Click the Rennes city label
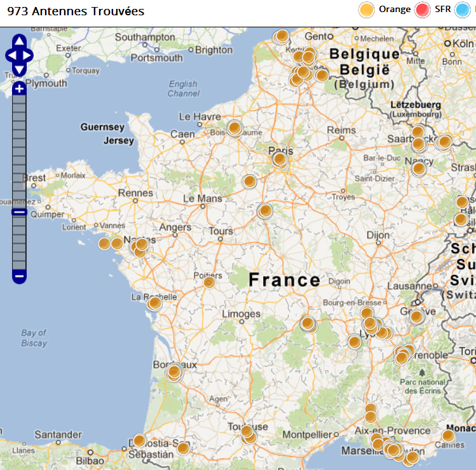476x470 pixels. click(135, 193)
